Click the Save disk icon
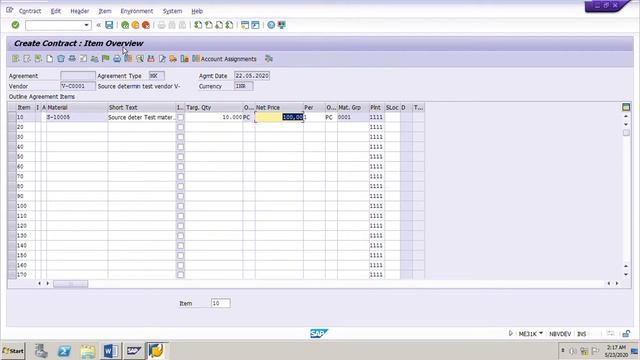Image resolution: width=640 pixels, height=360 pixels. tap(109, 25)
